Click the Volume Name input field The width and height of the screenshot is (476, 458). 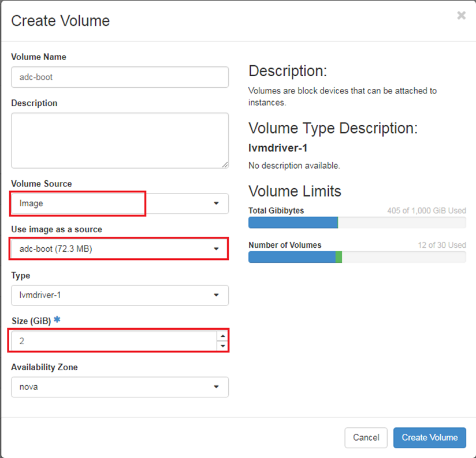[120, 77]
